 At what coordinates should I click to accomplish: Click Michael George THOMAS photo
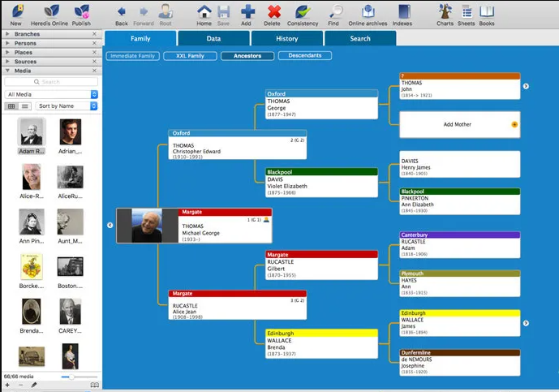147,226
